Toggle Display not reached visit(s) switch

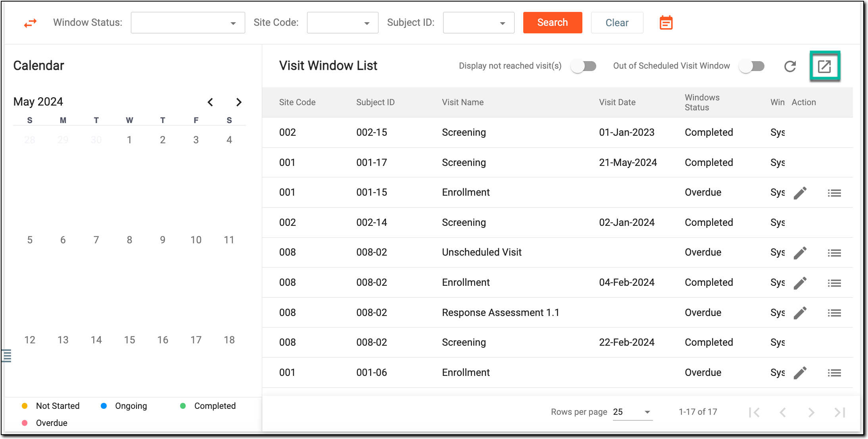click(583, 66)
